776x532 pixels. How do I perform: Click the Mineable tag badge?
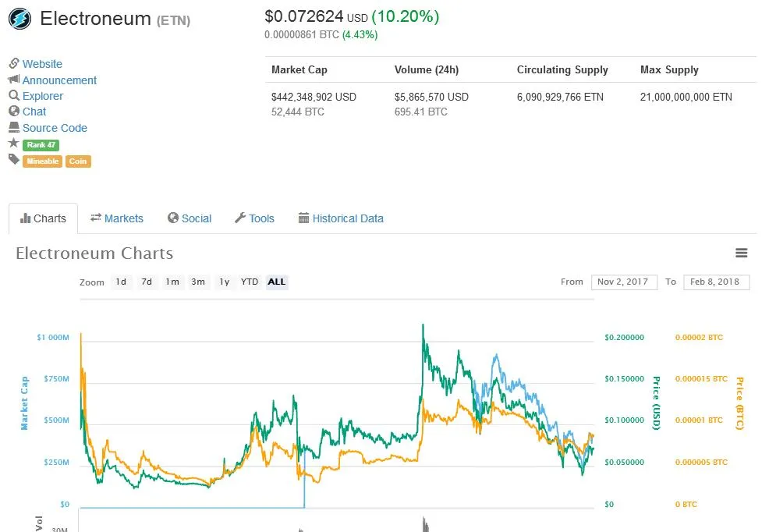click(x=43, y=161)
